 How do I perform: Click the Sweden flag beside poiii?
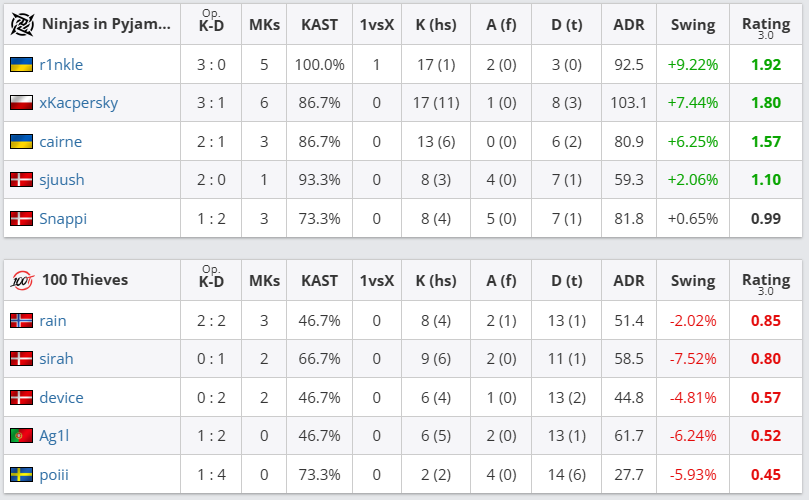[x=21, y=474]
